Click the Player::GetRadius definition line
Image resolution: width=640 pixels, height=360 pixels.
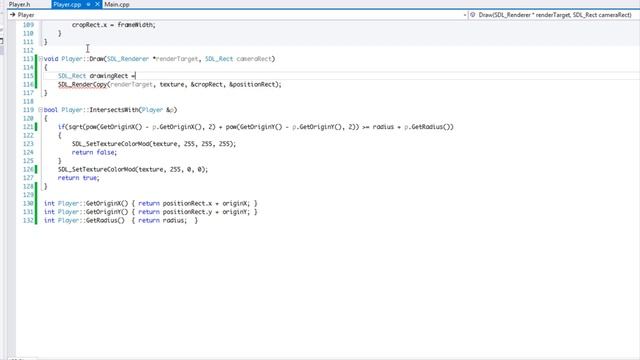[x=121, y=220]
